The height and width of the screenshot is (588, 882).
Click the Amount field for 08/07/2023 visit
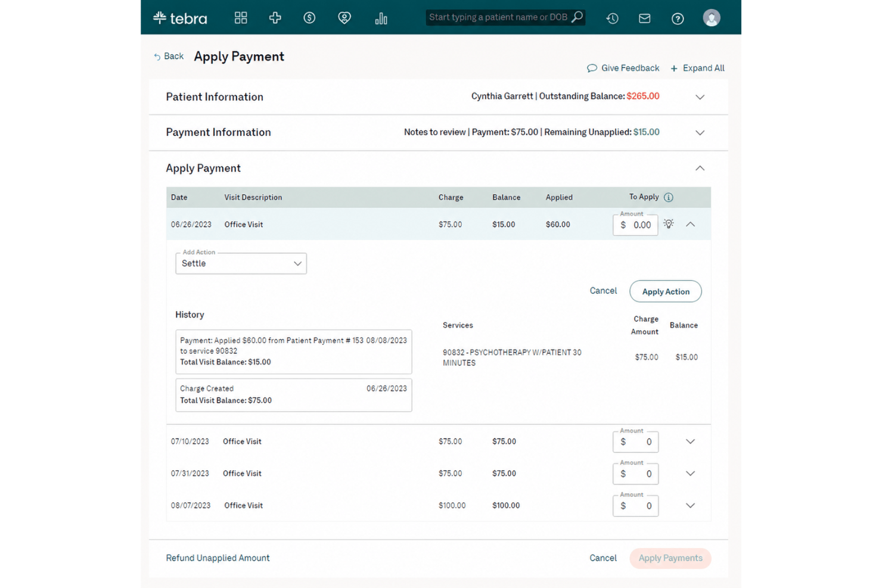pyautogui.click(x=636, y=506)
